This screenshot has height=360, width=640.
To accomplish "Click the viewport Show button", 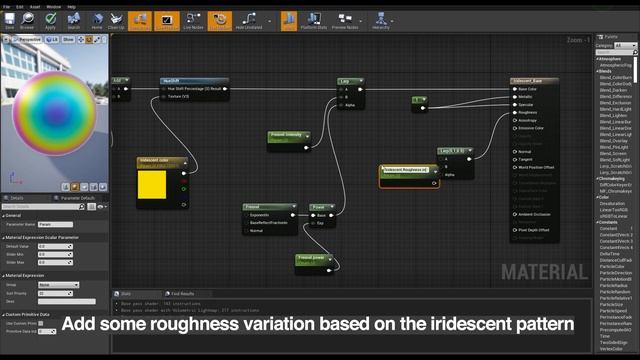I will pos(69,40).
